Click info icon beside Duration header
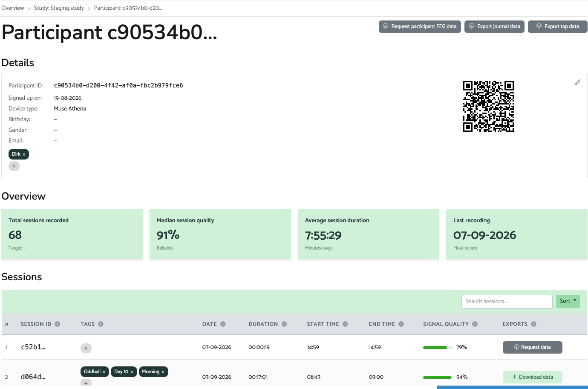The image size is (588, 389). [x=284, y=324]
